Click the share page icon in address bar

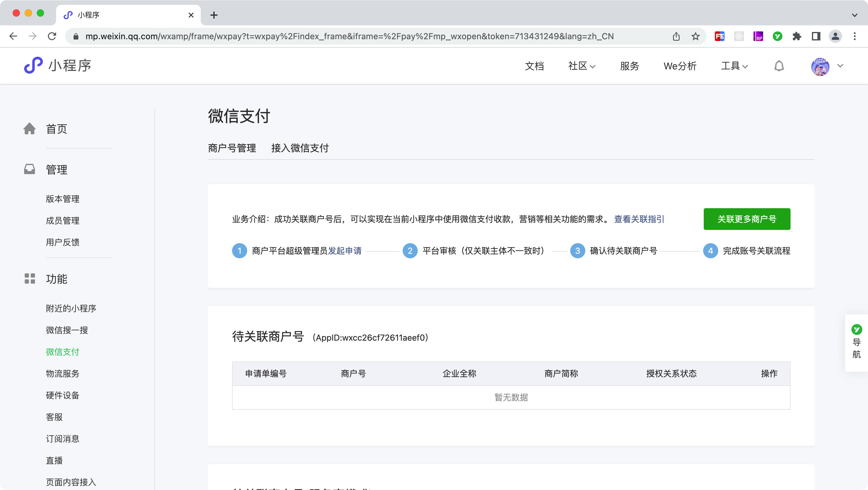point(676,36)
